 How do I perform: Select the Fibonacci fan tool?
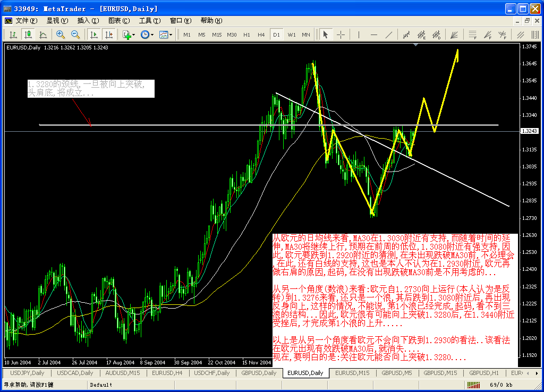pos(488,35)
